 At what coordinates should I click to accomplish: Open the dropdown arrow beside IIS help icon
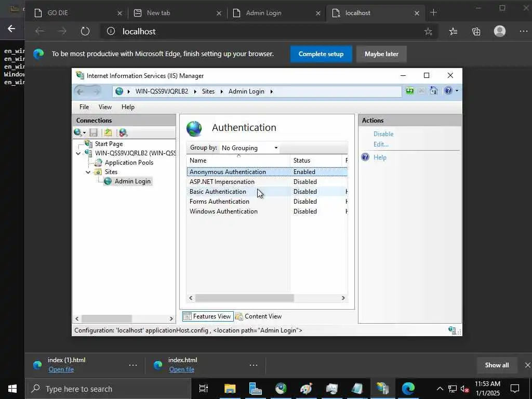[457, 90]
